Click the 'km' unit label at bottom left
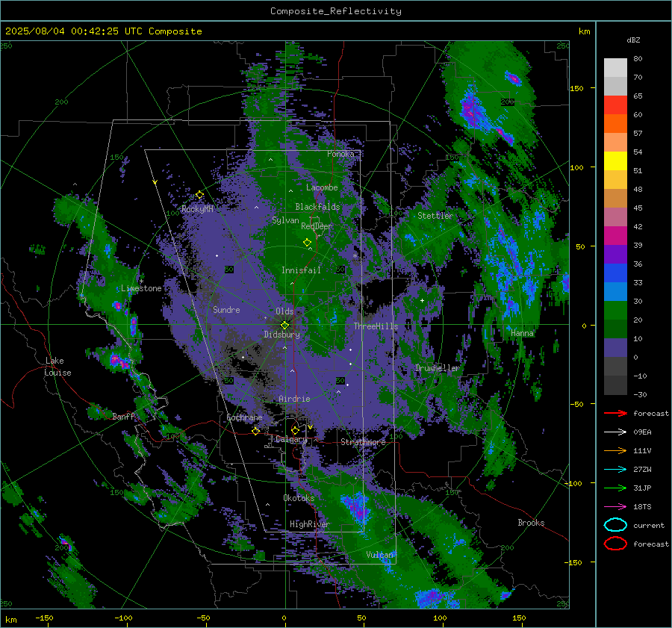The image size is (672, 628). click(10, 620)
